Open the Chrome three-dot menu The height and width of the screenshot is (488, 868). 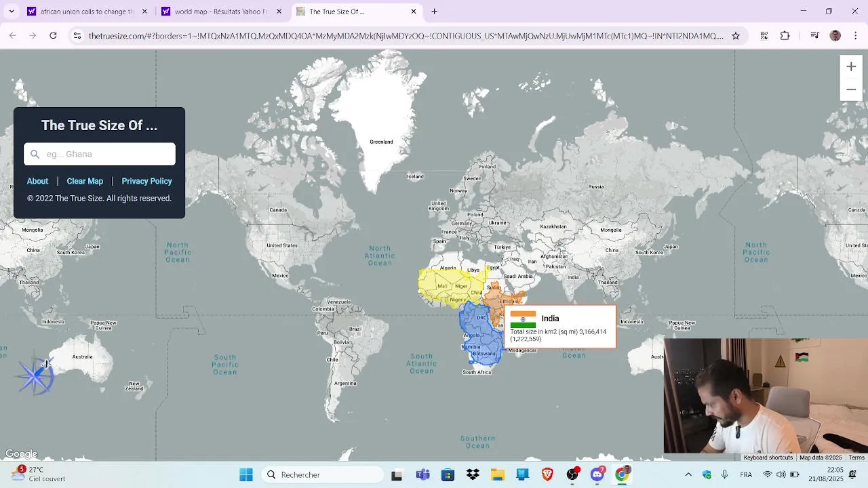point(855,36)
